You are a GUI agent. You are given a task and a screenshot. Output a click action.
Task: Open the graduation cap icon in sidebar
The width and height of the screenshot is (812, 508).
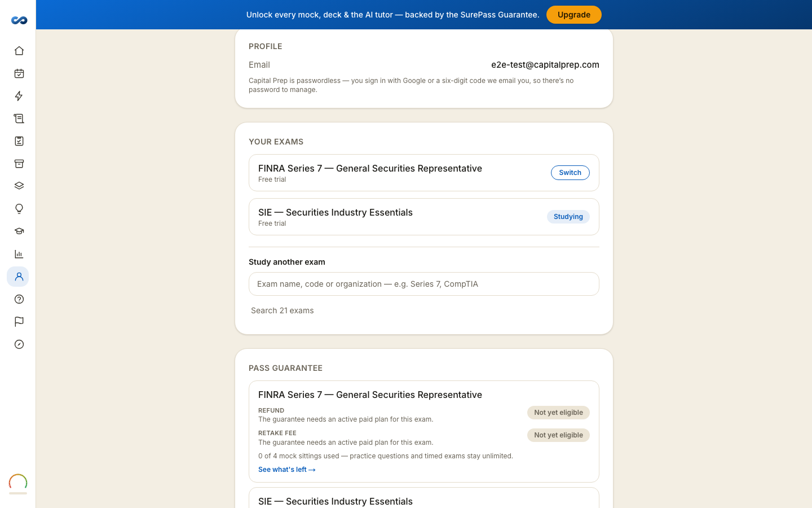pos(19,231)
